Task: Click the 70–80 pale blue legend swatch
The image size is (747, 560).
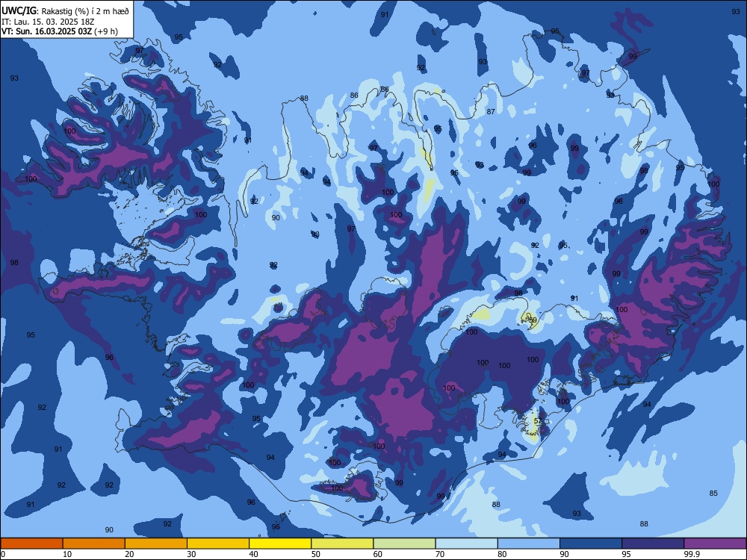Action: [x=466, y=544]
